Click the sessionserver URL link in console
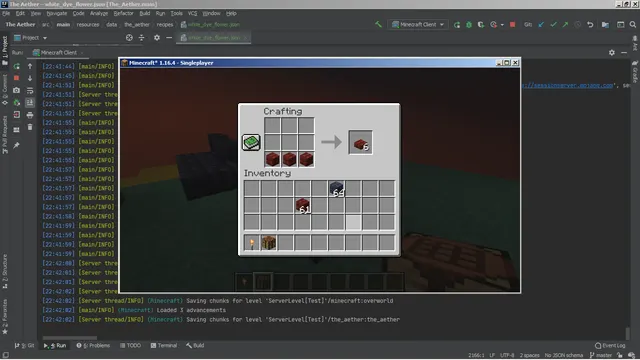This screenshot has height=360, width=640. pyautogui.click(x=568, y=85)
